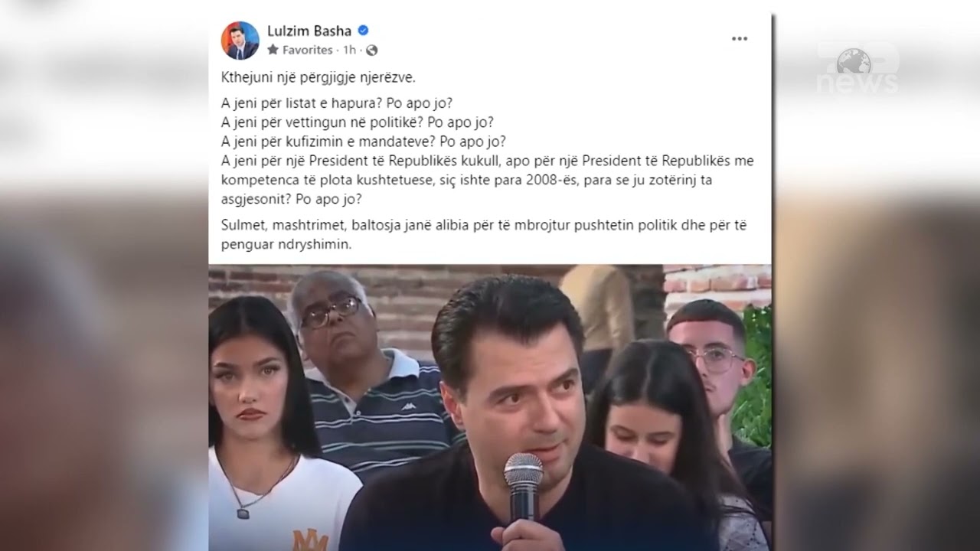Open the three-dot post options menu
The width and height of the screenshot is (980, 551).
pyautogui.click(x=739, y=38)
